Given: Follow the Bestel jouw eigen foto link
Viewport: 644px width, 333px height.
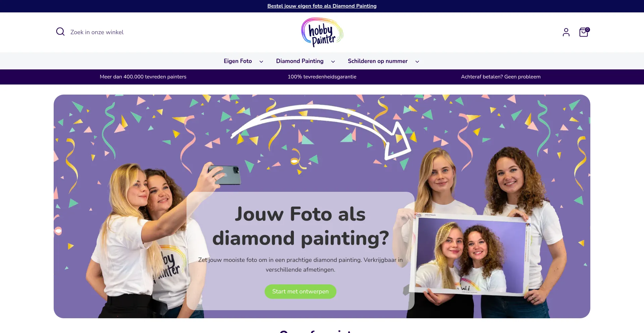Looking at the screenshot, I should (x=322, y=6).
